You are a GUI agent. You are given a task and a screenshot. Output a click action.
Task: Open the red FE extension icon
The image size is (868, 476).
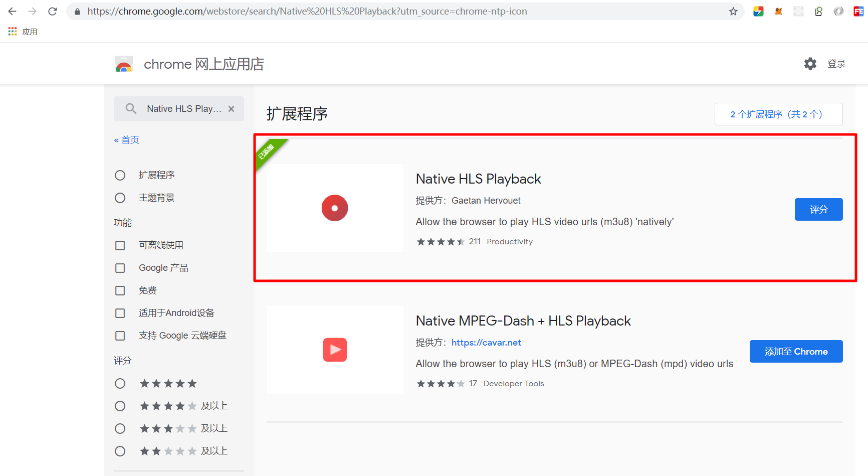[x=858, y=11]
